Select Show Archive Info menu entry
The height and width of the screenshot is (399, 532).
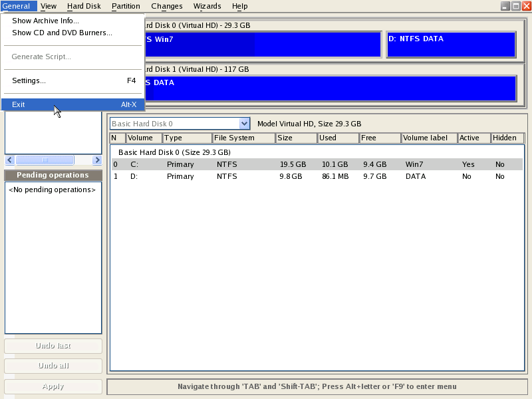(45, 21)
